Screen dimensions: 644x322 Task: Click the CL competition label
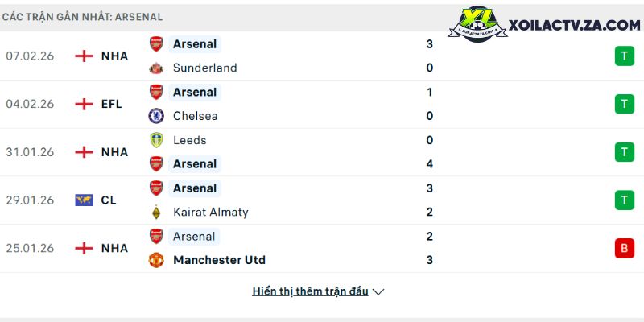tap(109, 200)
